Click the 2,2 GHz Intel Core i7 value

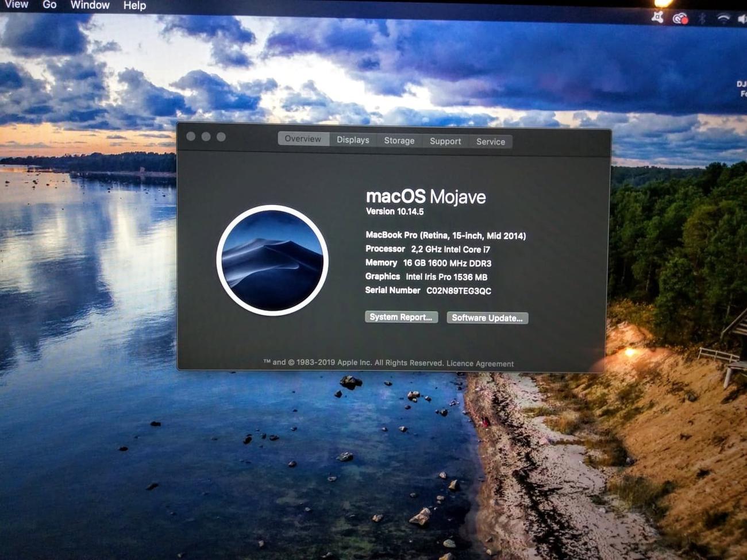tap(450, 249)
